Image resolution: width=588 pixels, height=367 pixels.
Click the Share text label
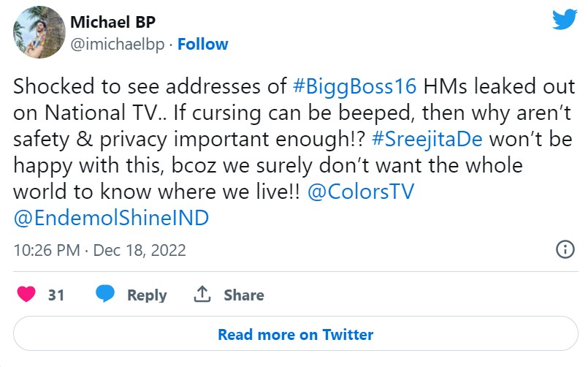click(x=244, y=295)
